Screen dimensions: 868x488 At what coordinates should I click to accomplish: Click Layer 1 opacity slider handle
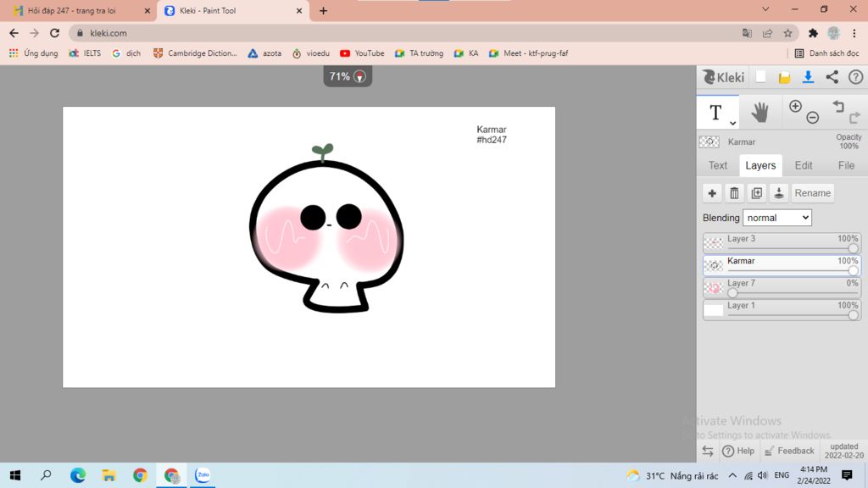click(853, 315)
